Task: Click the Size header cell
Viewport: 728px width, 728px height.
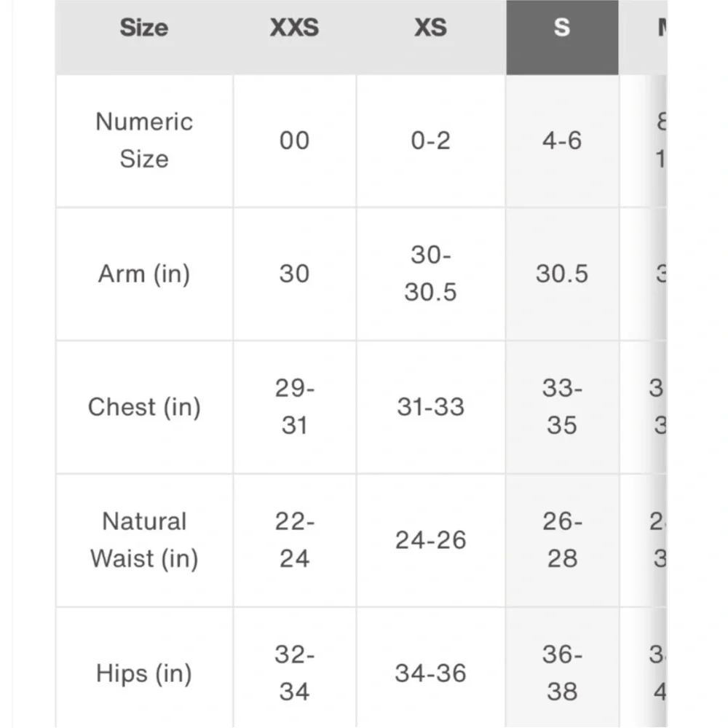Action: click(x=144, y=28)
